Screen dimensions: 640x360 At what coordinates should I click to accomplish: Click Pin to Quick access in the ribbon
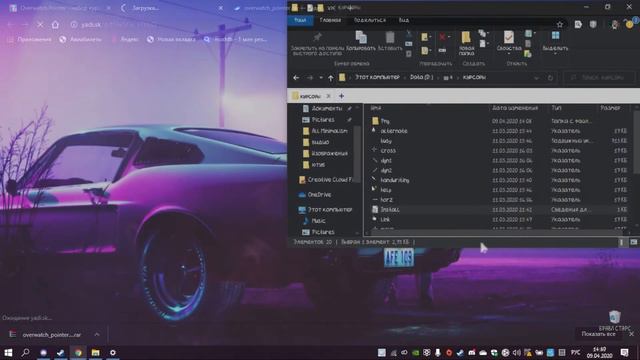click(x=317, y=44)
